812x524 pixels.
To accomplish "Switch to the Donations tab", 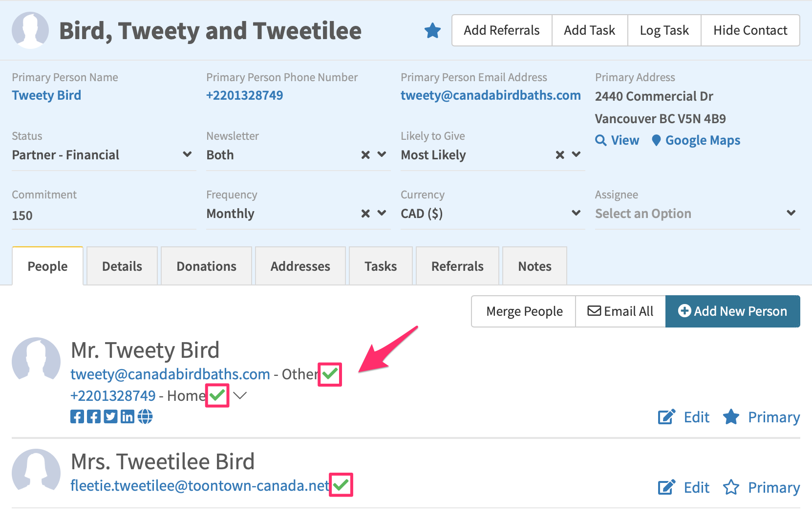I will 206,266.
